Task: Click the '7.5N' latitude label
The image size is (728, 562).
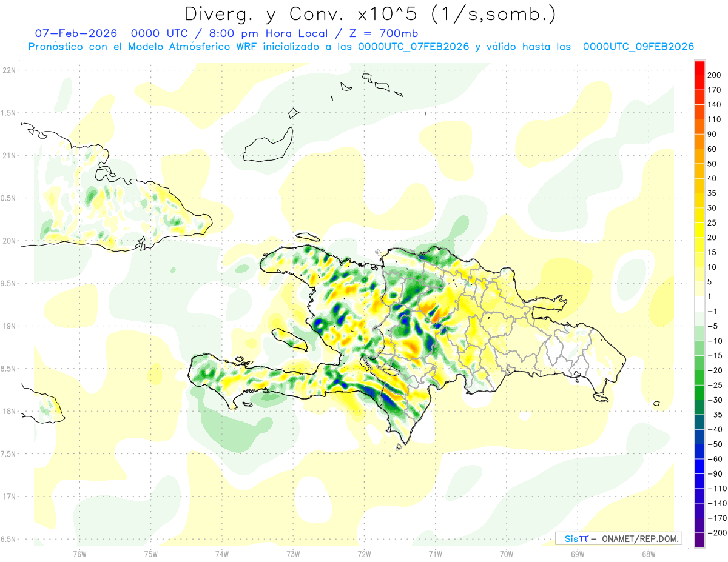Action: (9, 454)
